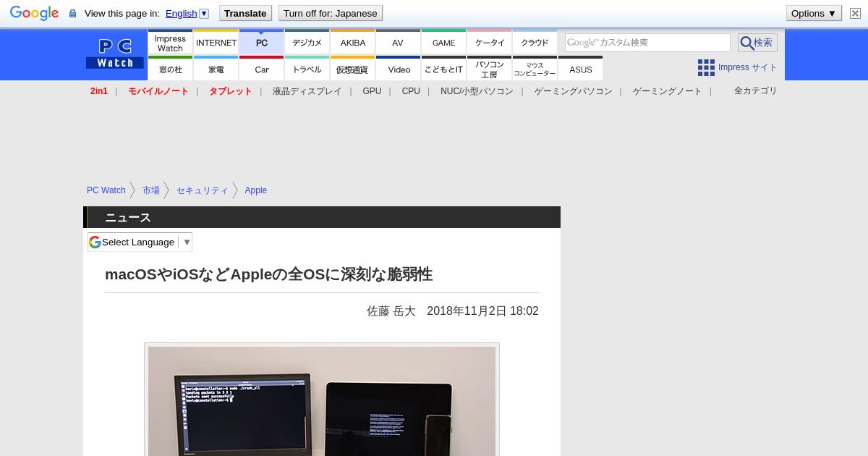Focus the Google custom search field
Screen dimensions: 868x456
(x=647, y=43)
